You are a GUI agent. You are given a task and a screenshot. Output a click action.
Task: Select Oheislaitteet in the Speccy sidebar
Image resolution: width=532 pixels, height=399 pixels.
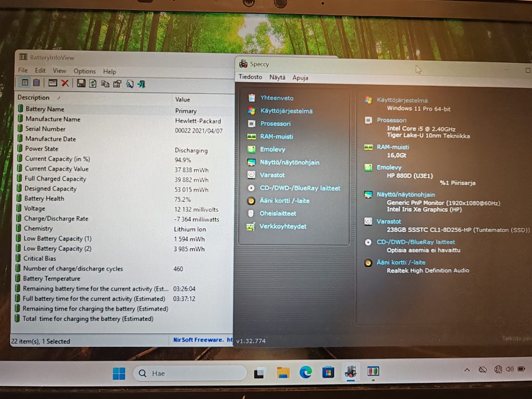click(x=278, y=213)
